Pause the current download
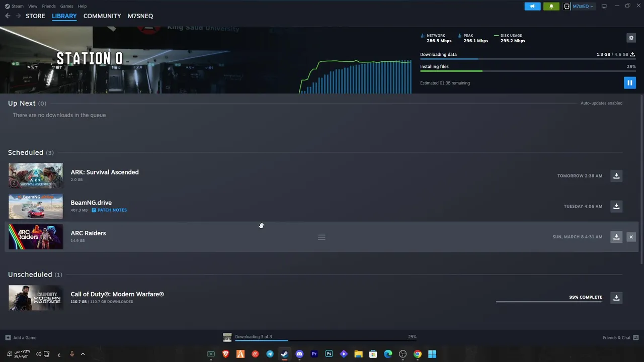Screen dimensions: 644x362 tap(629, 83)
